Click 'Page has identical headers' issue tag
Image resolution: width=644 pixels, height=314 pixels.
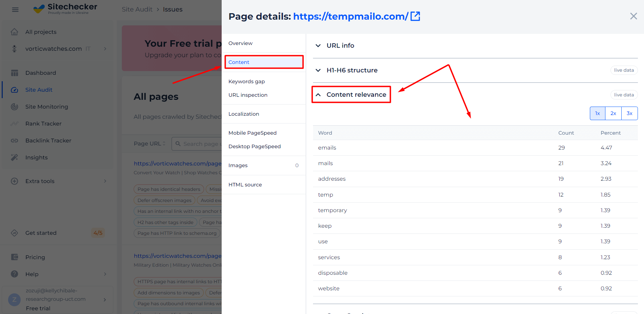click(169, 189)
